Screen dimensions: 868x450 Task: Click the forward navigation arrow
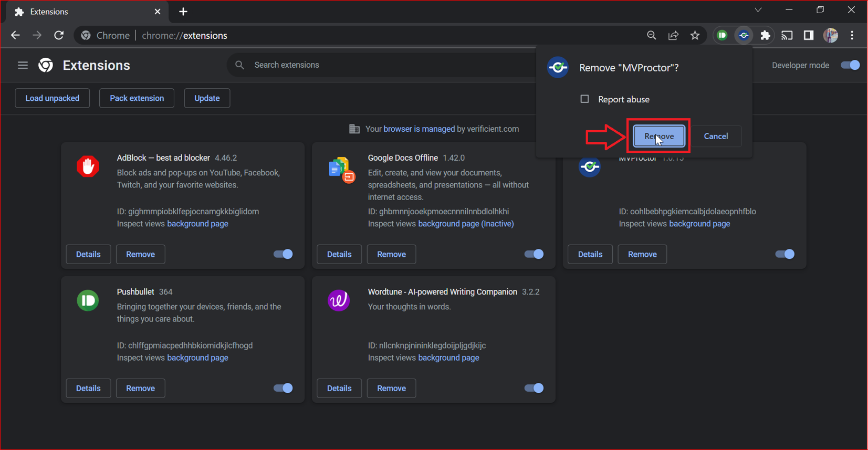click(37, 35)
